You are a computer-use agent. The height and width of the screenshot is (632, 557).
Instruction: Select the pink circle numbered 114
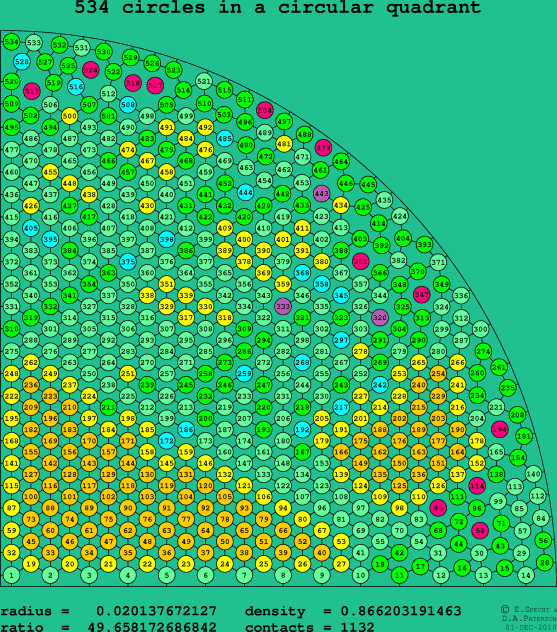click(x=477, y=486)
